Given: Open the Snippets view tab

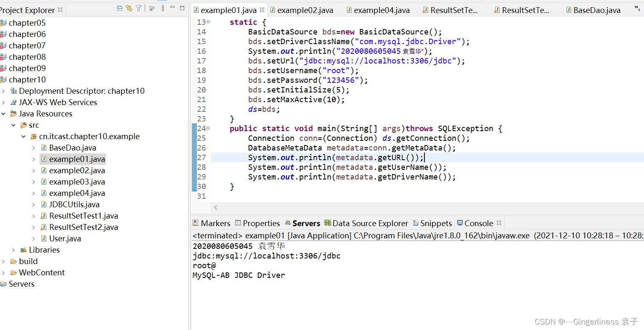Looking at the screenshot, I should pos(432,223).
